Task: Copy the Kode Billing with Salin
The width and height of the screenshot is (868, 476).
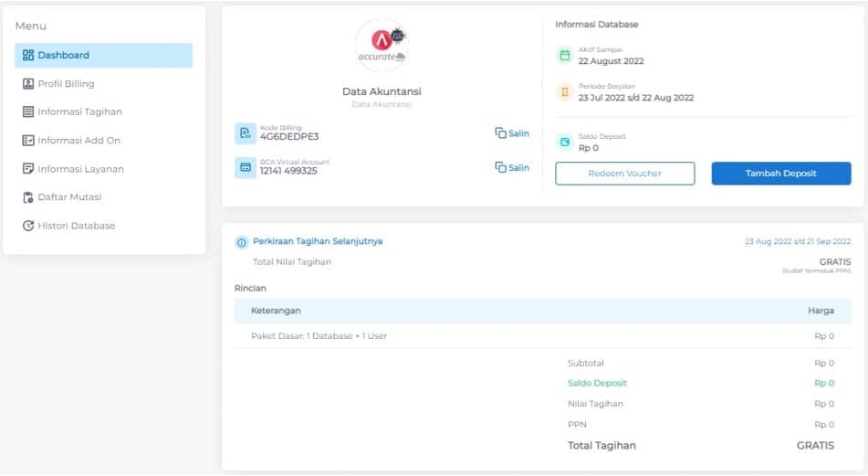Action: click(x=512, y=133)
